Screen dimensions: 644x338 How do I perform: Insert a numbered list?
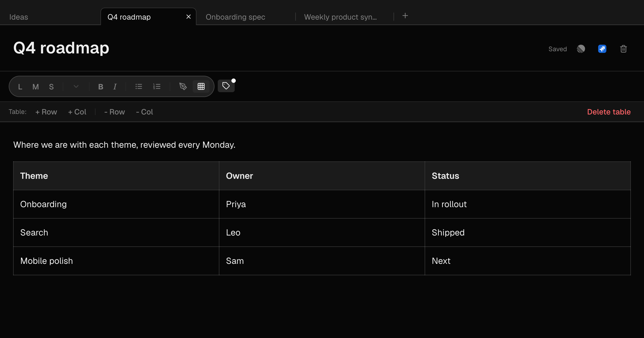point(157,87)
